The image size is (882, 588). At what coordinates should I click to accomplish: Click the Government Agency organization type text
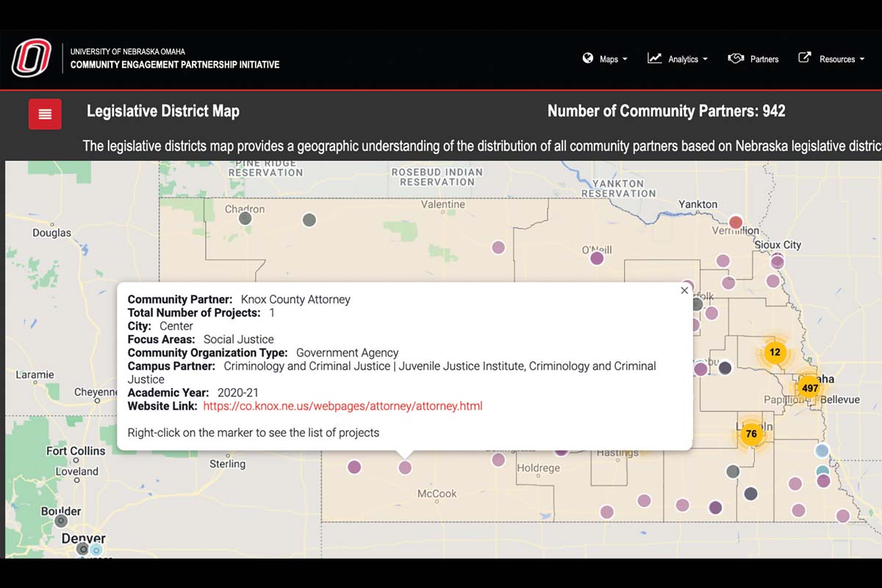pyautogui.click(x=347, y=353)
